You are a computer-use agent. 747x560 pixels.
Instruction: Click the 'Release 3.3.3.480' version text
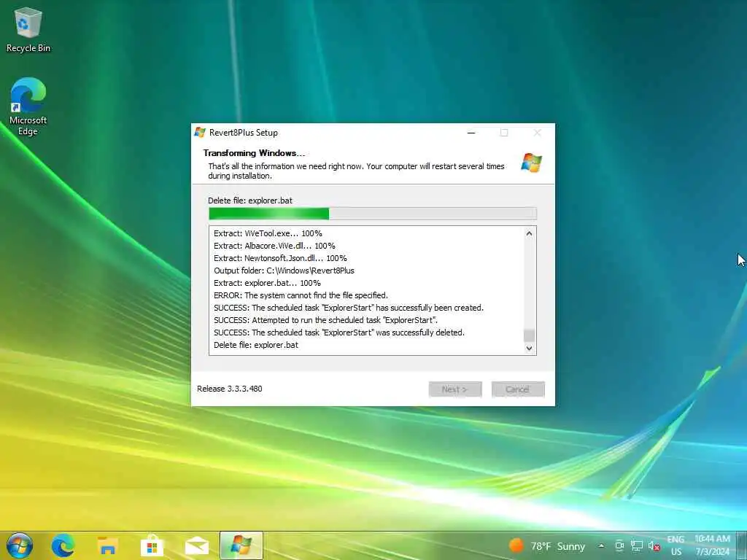pos(230,389)
